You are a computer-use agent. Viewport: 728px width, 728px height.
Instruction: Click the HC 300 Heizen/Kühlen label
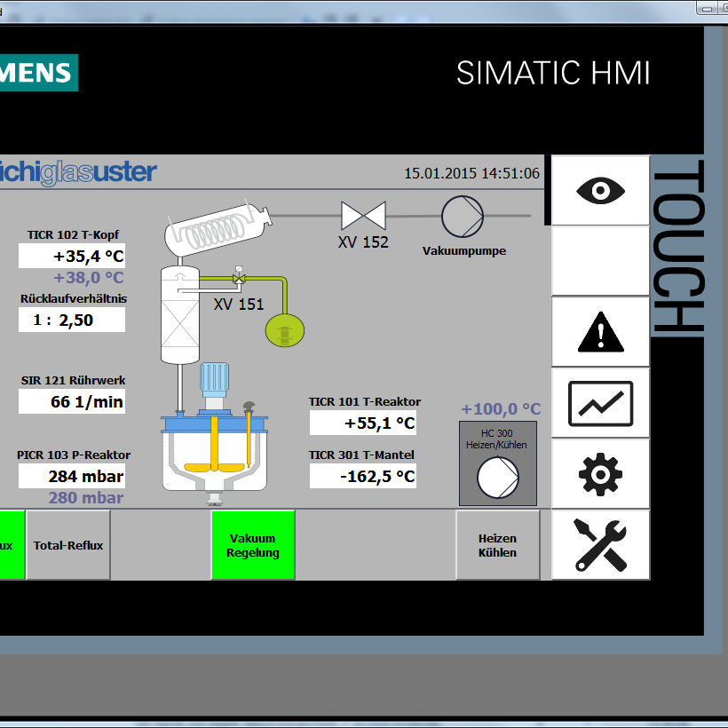tap(496, 439)
